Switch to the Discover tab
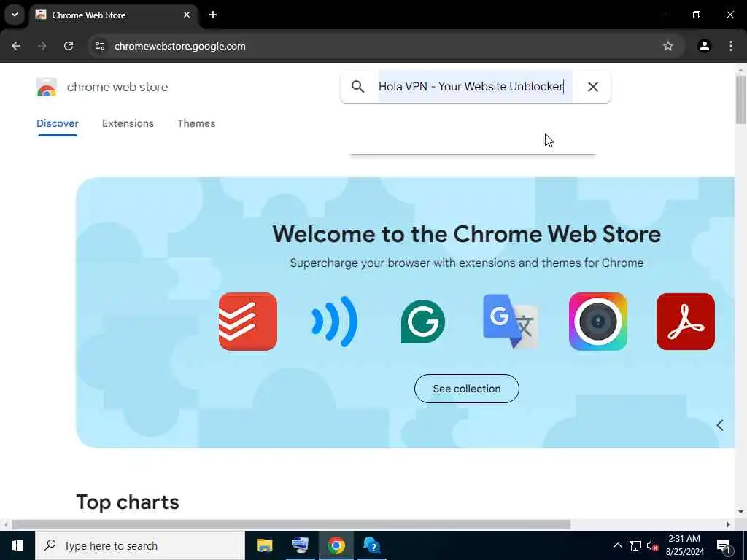The height and width of the screenshot is (560, 747). pos(57,123)
